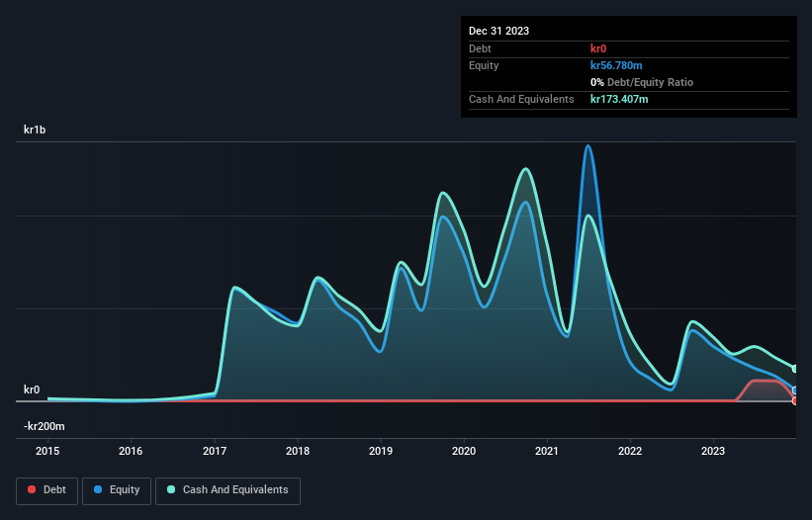The height and width of the screenshot is (520, 812).
Task: Select the 2021 x-axis label
Action: [547, 451]
